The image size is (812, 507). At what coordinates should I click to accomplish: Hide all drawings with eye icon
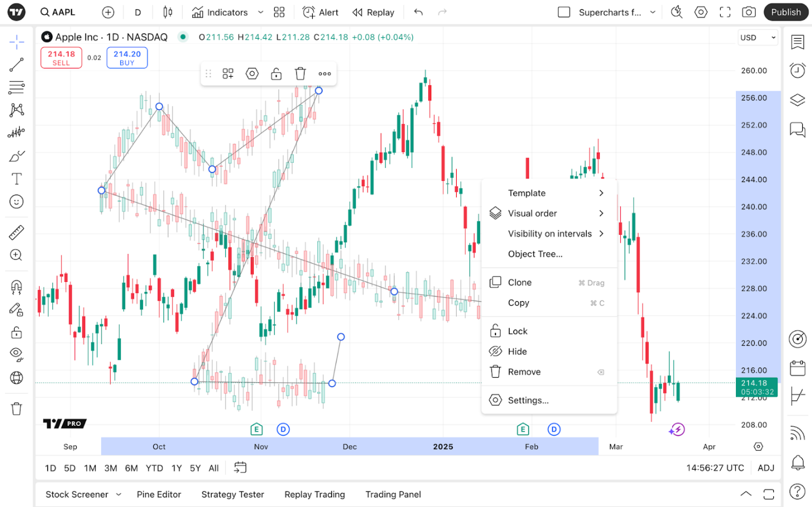[x=16, y=355]
